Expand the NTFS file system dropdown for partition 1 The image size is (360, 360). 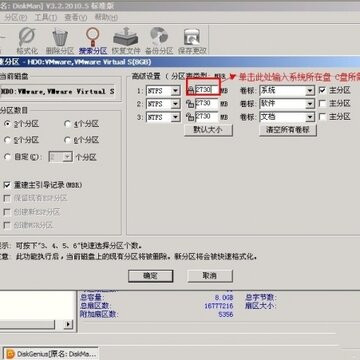[x=176, y=91]
